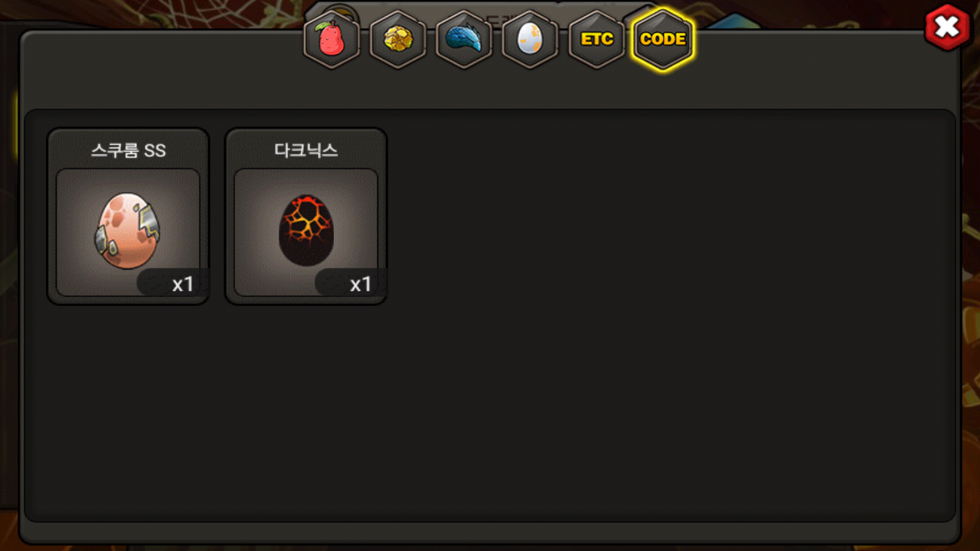Open the 스쿠룸 SS item card frame
This screenshot has height=551, width=980.
coord(128,216)
